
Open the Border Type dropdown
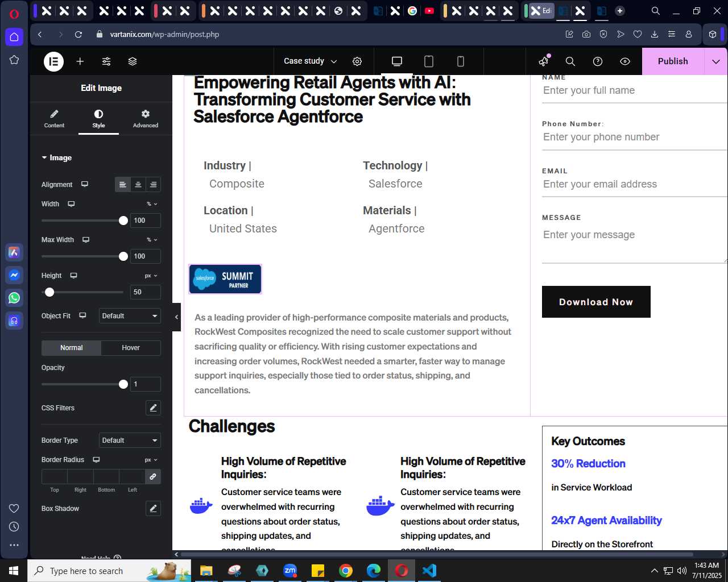[x=130, y=440]
